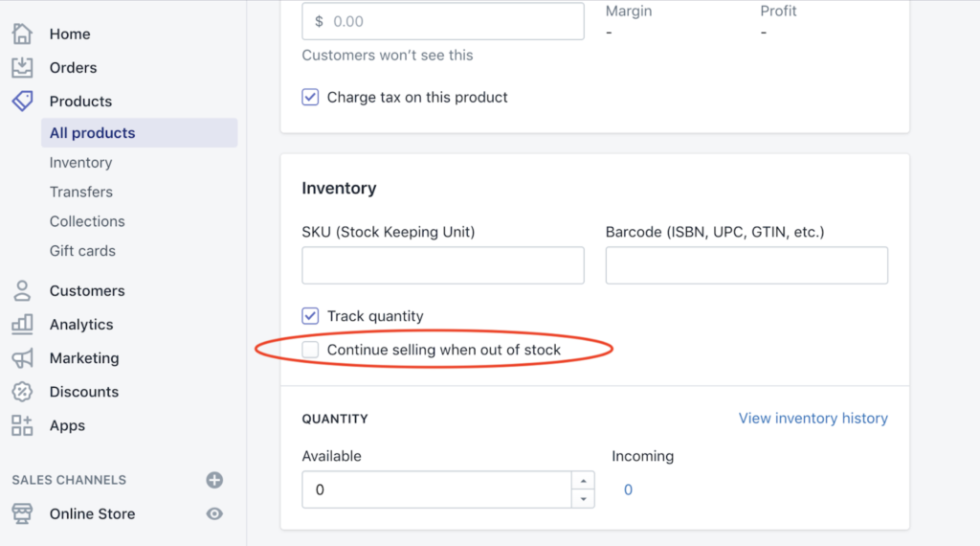Click the Online Store storefront icon
980x546 pixels.
22,513
